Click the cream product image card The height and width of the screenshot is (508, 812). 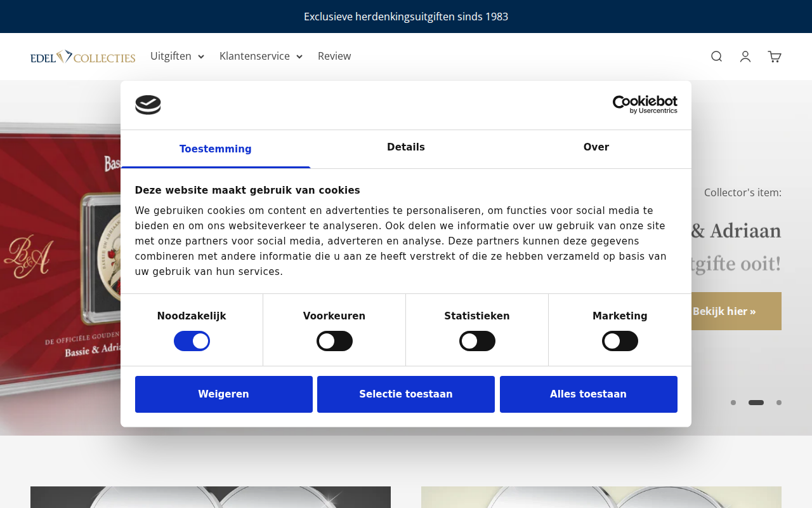(x=601, y=497)
